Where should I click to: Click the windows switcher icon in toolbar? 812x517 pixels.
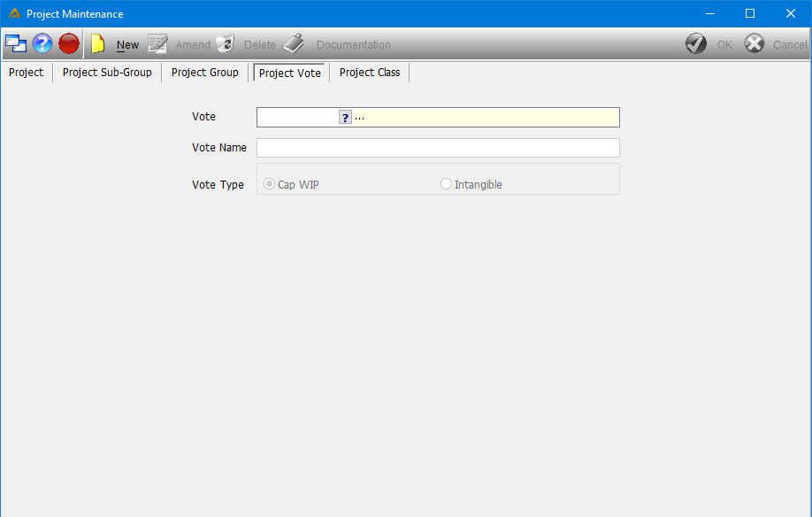(16, 43)
